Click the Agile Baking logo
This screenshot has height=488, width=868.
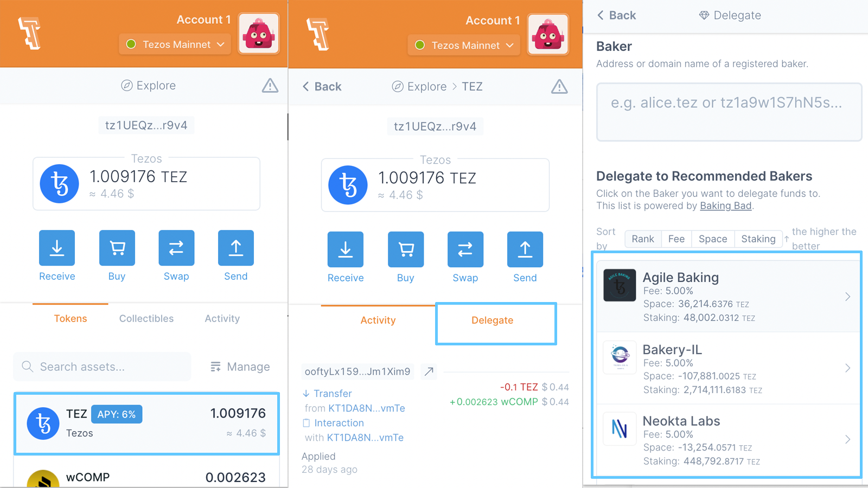coord(620,285)
